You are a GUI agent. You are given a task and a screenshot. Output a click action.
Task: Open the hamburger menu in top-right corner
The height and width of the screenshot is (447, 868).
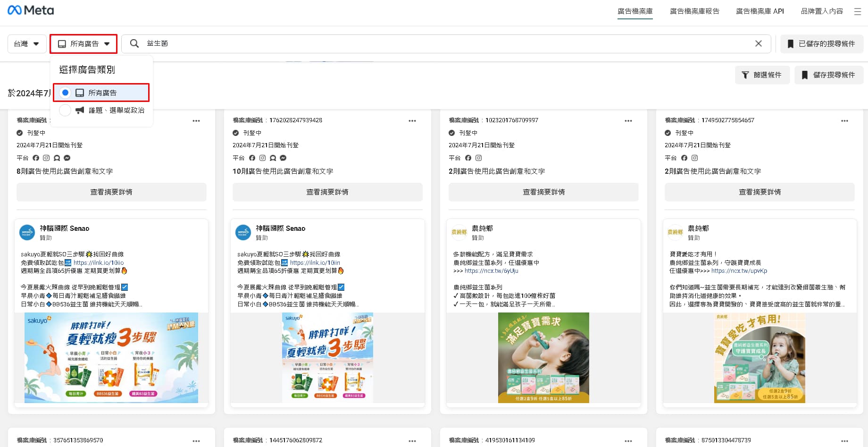point(858,11)
